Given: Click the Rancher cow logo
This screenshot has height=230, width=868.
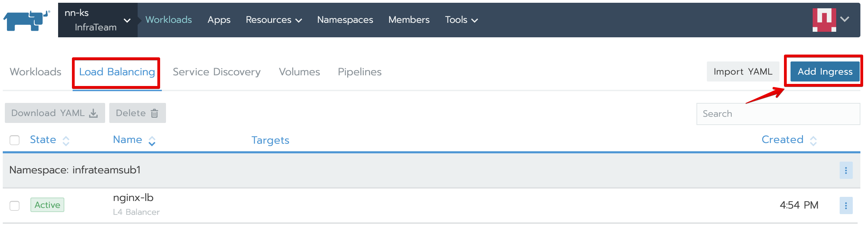Looking at the screenshot, I should point(26,20).
